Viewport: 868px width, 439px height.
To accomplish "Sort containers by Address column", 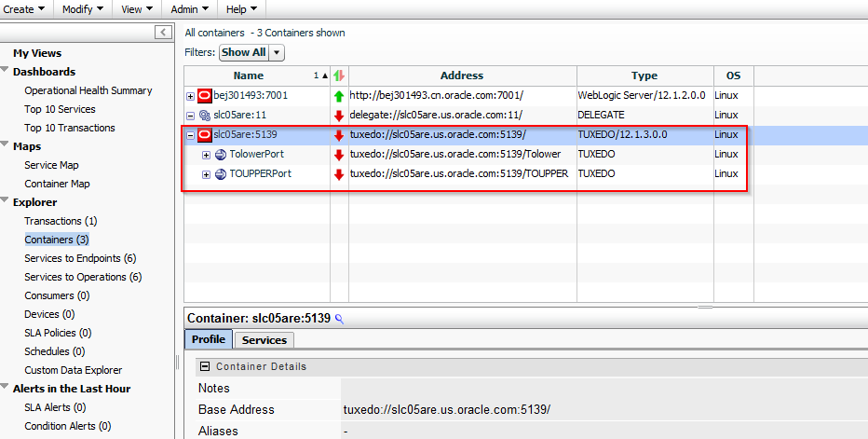I will (462, 75).
